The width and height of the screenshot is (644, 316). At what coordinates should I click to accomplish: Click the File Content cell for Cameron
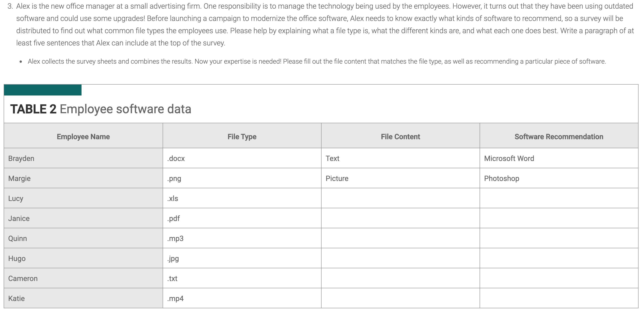pyautogui.click(x=400, y=278)
